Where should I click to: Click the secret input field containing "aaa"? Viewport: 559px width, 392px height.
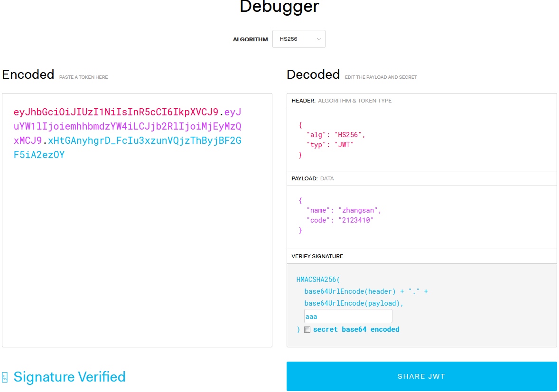click(x=348, y=317)
